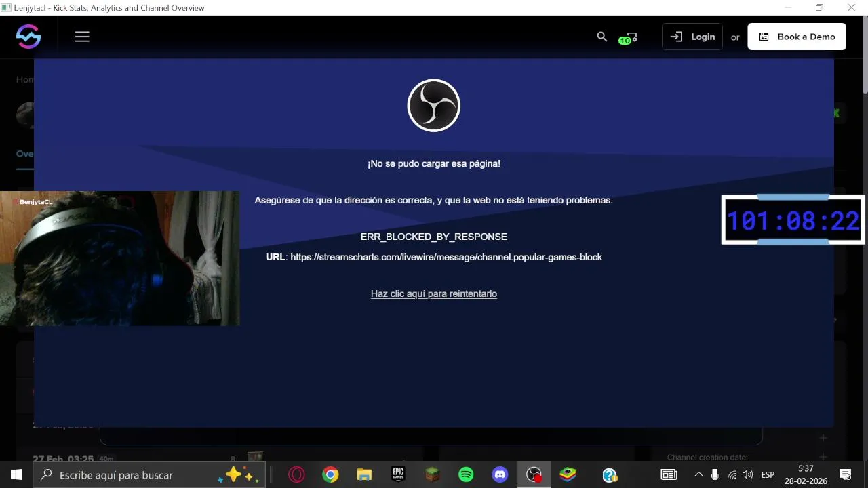868x488 pixels.
Task: Open the Windows Start menu
Action: click(x=16, y=474)
